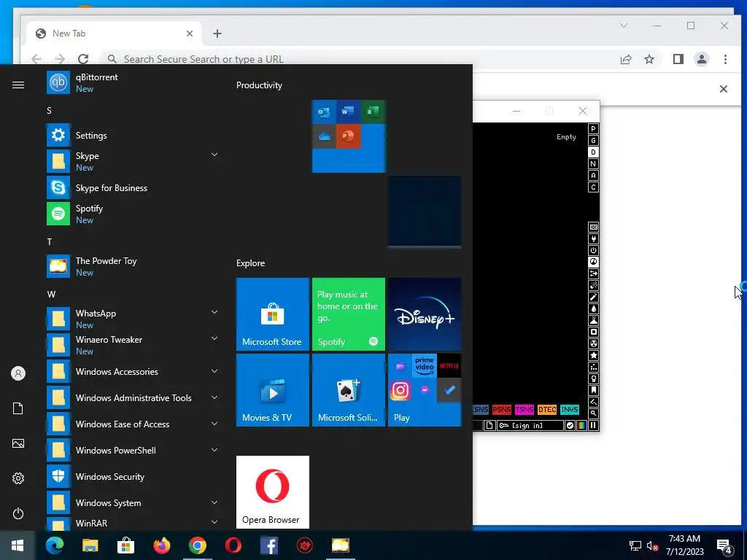
Task: Expand the WinRAR folder
Action: (214, 522)
